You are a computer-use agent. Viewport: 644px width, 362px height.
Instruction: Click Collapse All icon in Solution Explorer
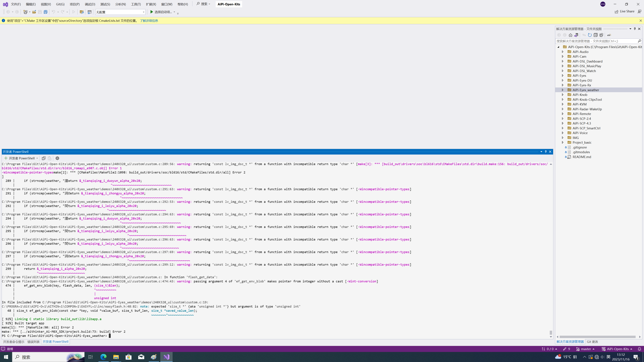pyautogui.click(x=596, y=35)
